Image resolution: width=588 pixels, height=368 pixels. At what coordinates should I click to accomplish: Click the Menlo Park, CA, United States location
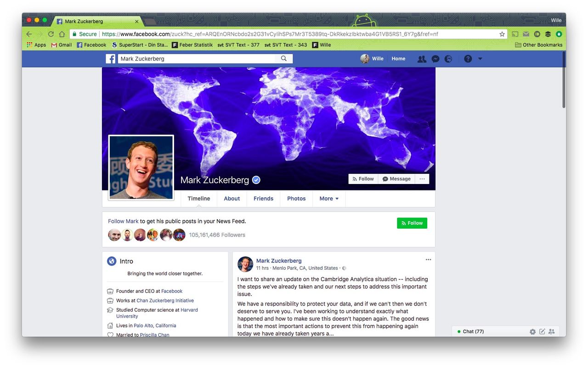[305, 268]
